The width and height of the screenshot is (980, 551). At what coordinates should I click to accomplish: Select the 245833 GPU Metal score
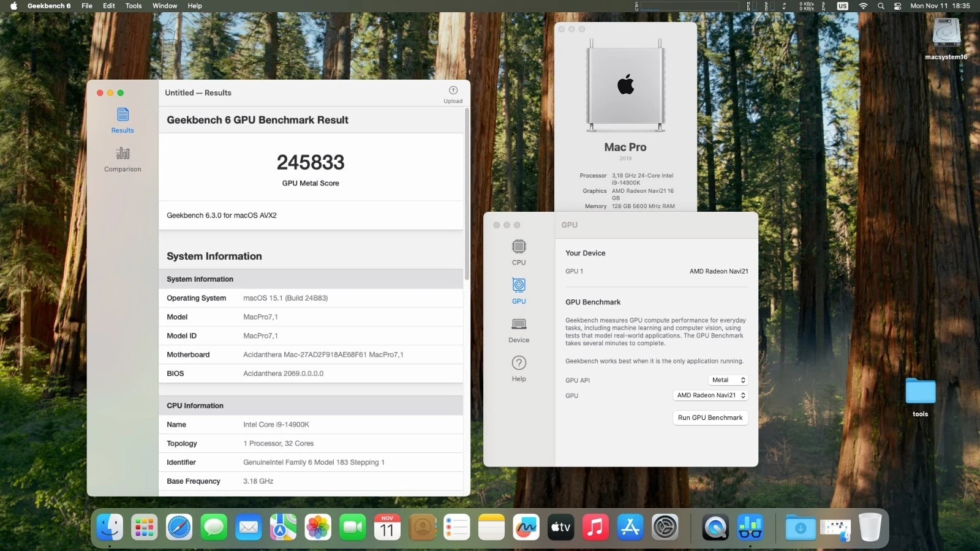[311, 162]
